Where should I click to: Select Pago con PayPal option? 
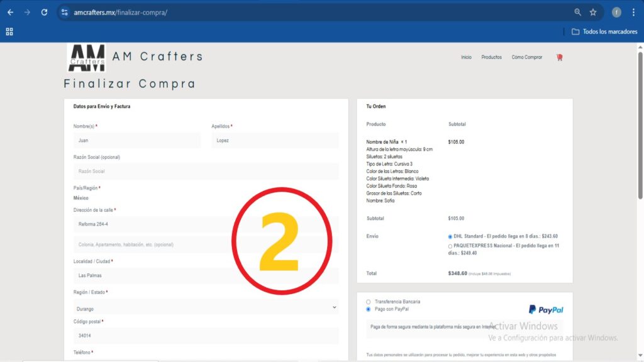click(369, 309)
